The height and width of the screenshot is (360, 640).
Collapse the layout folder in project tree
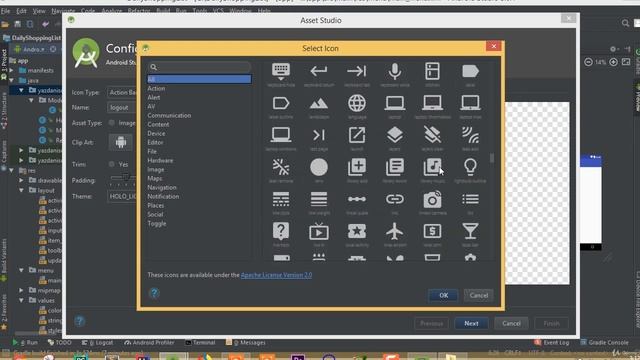point(21,190)
